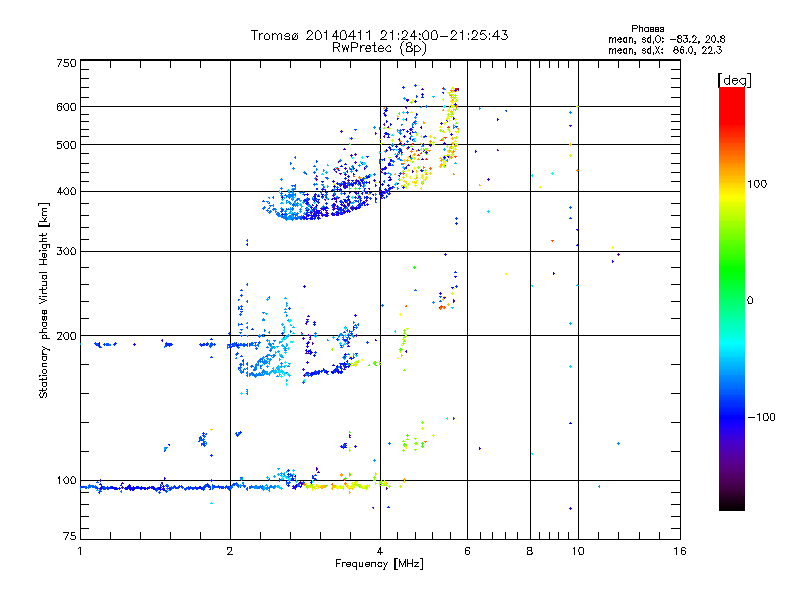Click the 'RwPretec (8p)' subtitle
This screenshot has width=800, height=600.
click(379, 48)
